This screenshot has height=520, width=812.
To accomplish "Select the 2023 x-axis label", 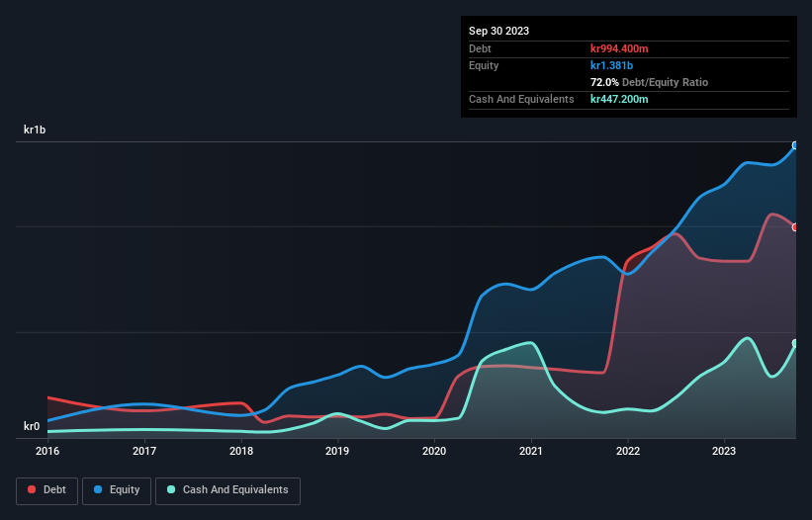I will tap(724, 451).
